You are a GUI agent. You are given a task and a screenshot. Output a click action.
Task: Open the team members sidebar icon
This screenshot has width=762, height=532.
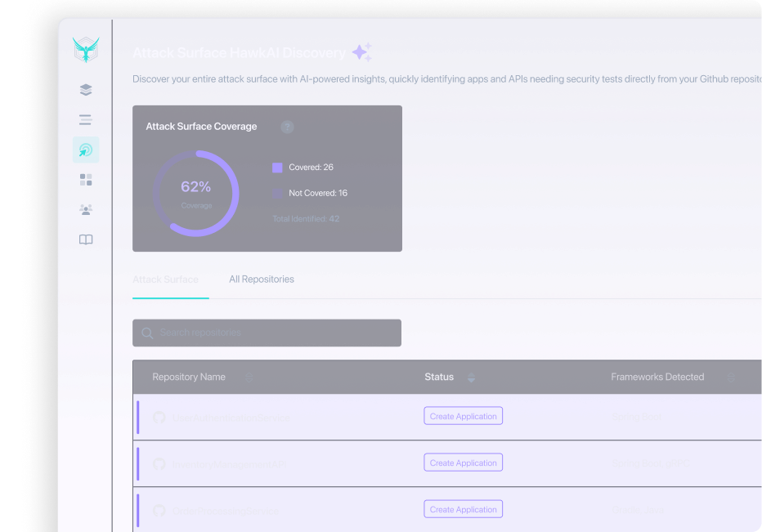(86, 209)
